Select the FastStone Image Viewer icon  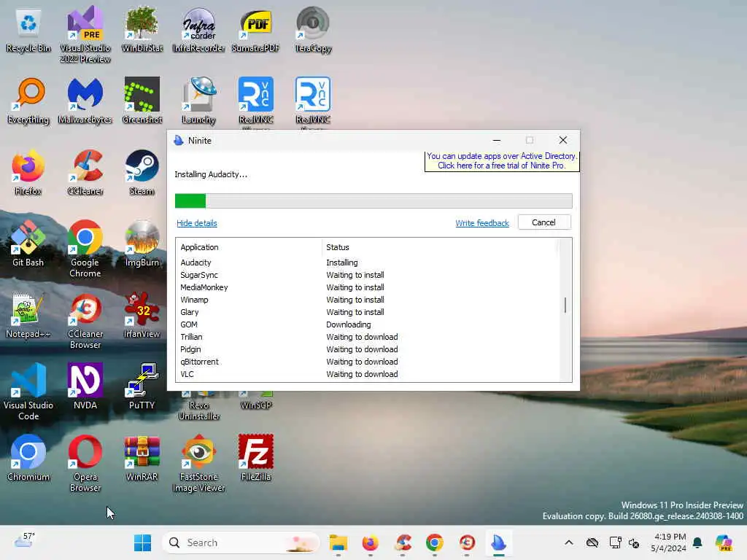click(x=198, y=464)
